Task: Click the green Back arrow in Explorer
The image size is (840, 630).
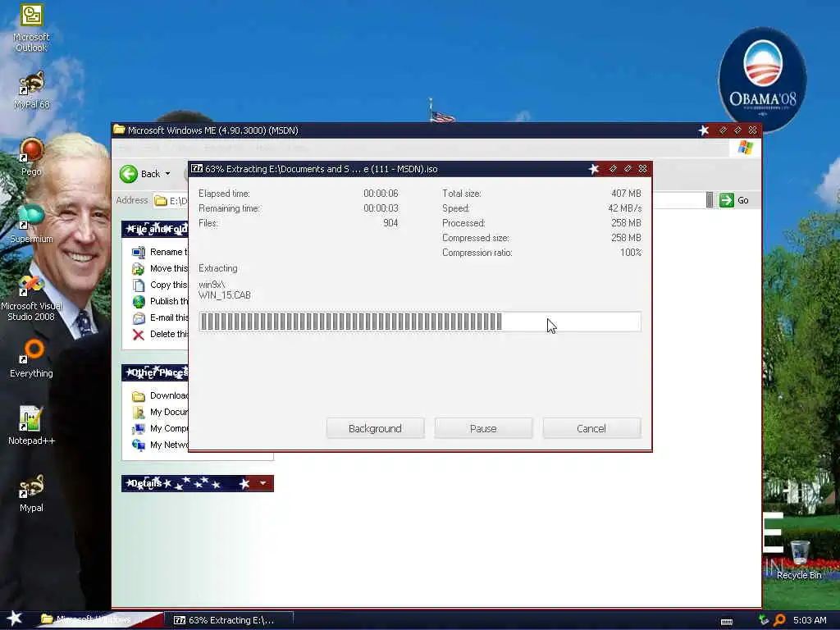Action: 129,174
